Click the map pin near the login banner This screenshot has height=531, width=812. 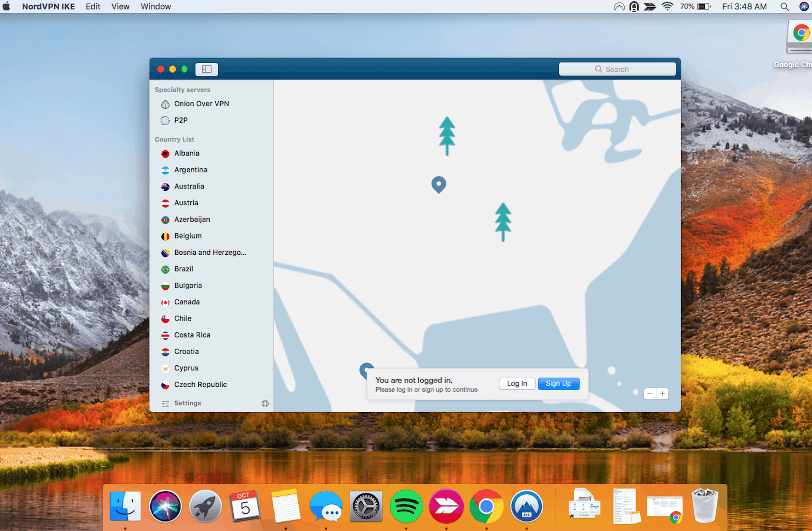click(366, 370)
